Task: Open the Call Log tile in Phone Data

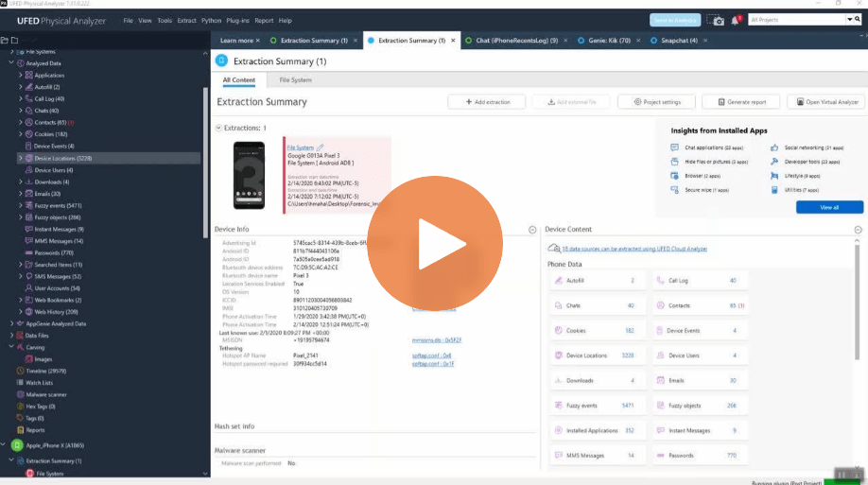Action: click(x=700, y=281)
